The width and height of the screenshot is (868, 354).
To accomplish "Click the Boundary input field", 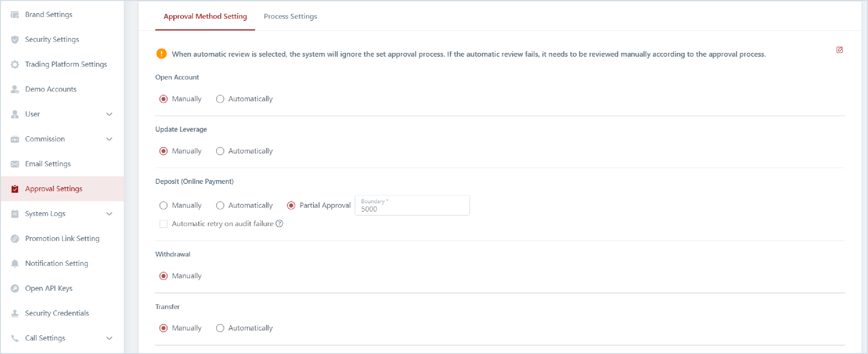I will point(412,208).
